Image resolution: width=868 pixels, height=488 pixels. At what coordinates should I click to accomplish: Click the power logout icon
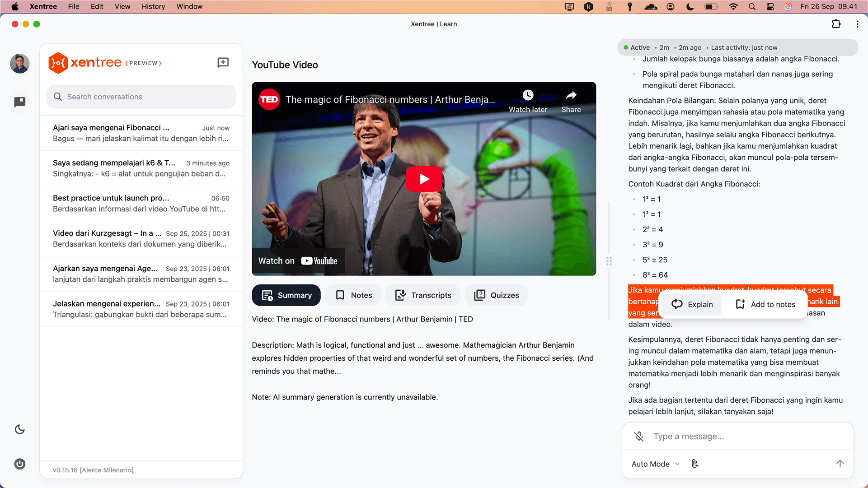tap(20, 464)
